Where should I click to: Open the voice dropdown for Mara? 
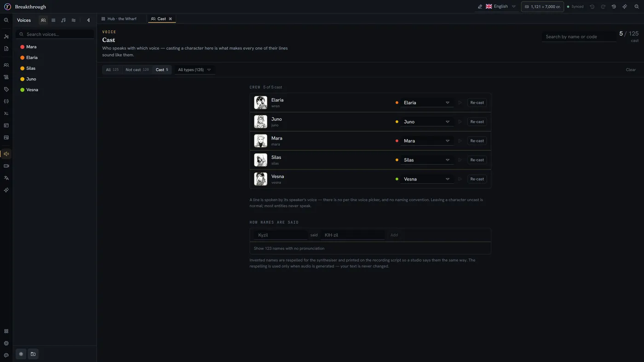[x=426, y=141]
